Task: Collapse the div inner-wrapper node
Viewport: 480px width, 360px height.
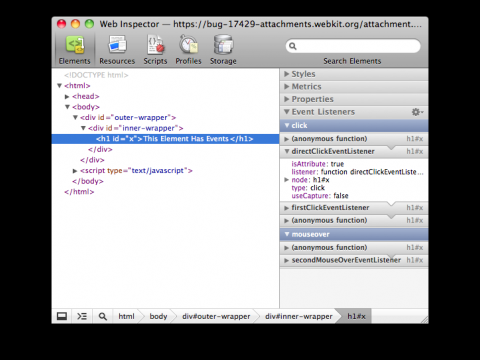Action: (83, 128)
